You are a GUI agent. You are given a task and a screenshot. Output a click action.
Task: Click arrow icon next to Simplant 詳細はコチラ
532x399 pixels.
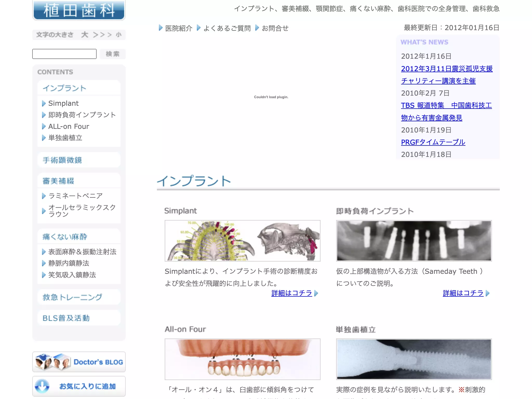coord(316,293)
